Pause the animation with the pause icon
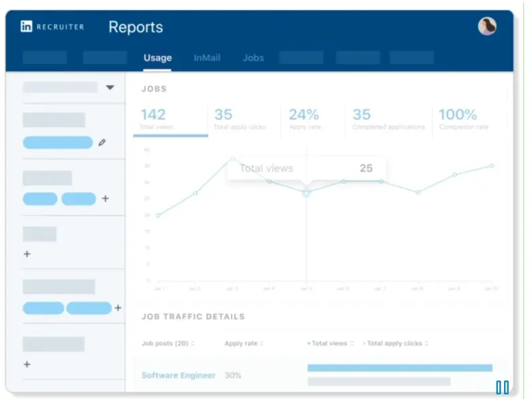Screen dimensions: 532x399 502,387
